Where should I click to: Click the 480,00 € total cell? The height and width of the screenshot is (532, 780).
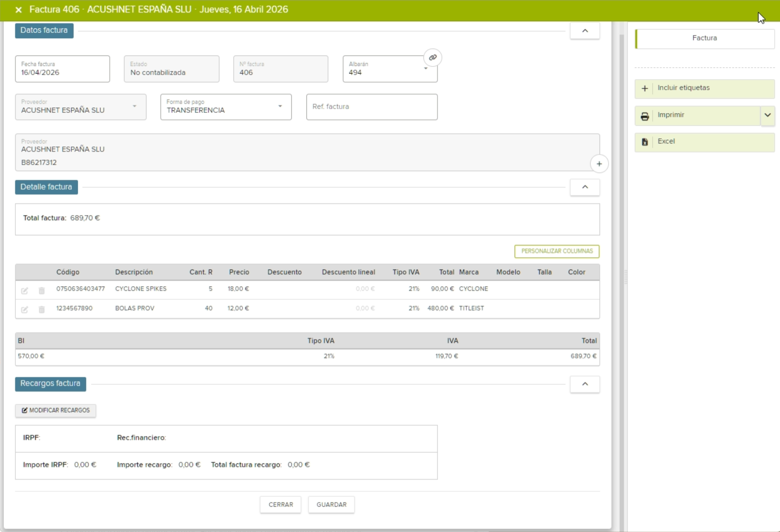click(x=440, y=308)
